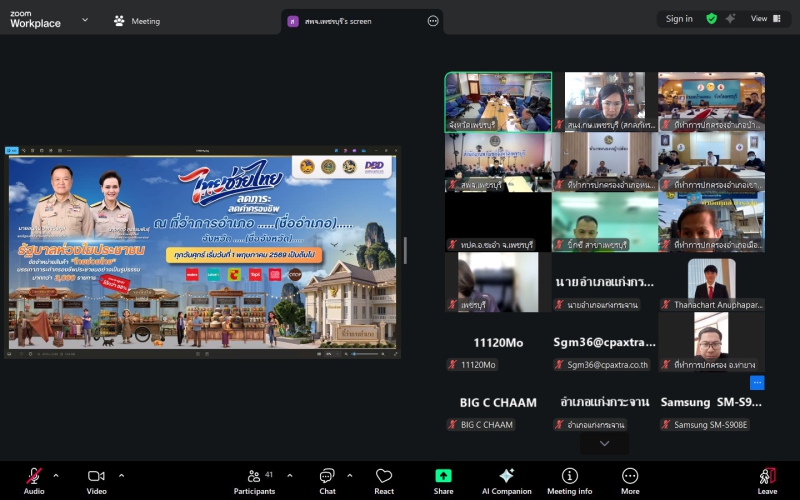Open the View layout menu
This screenshot has height=500, width=800.
[x=764, y=18]
